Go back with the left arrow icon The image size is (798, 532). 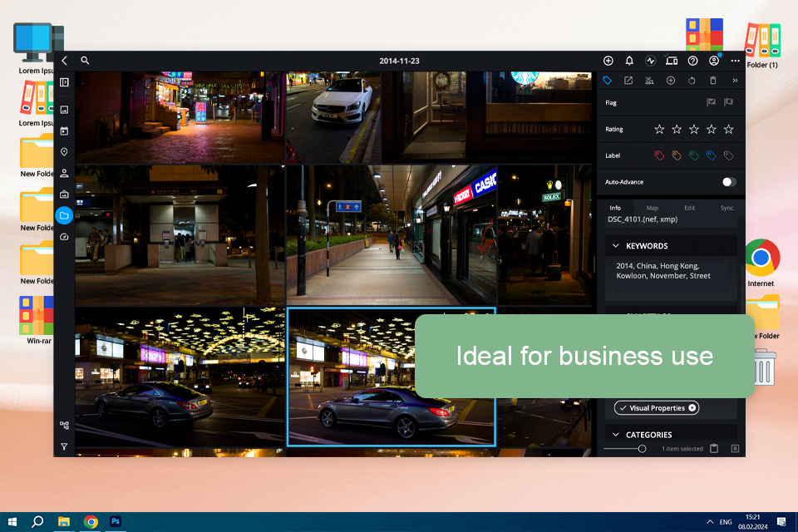point(65,61)
